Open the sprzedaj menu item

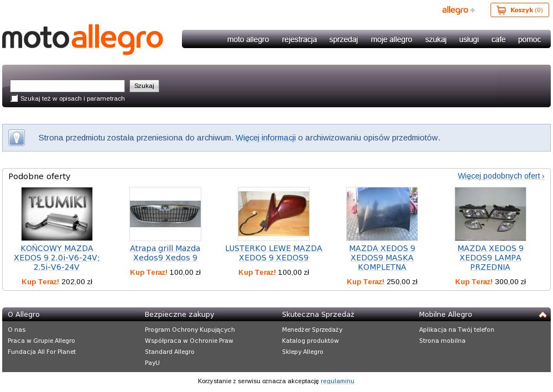coord(343,39)
